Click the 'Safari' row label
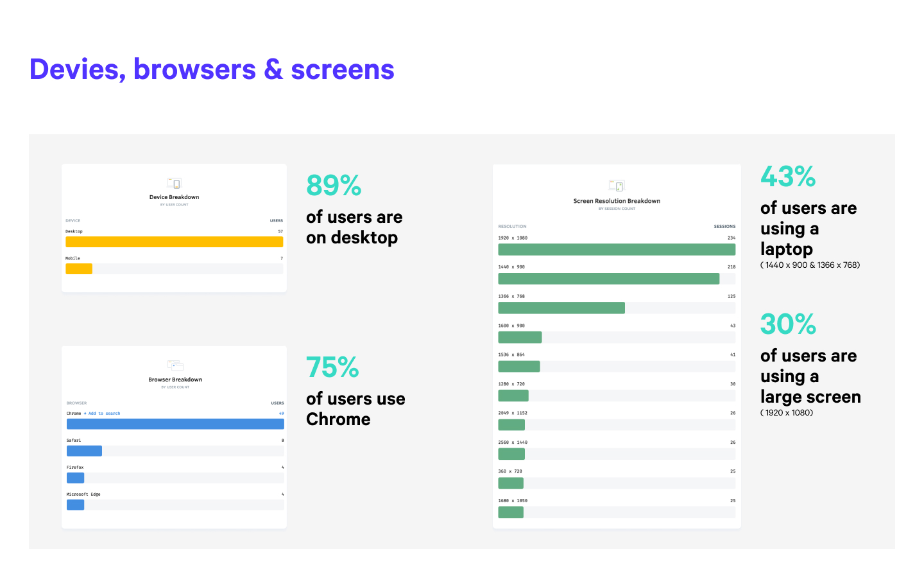 tap(74, 441)
